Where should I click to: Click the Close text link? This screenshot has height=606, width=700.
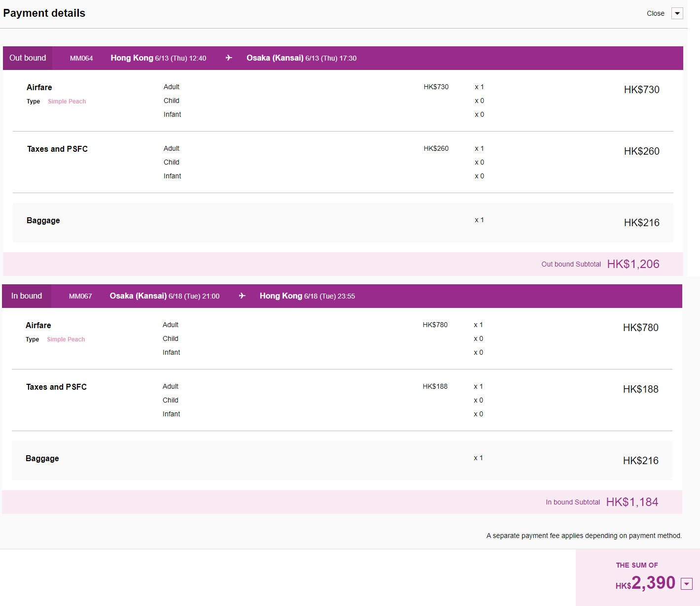coord(656,13)
